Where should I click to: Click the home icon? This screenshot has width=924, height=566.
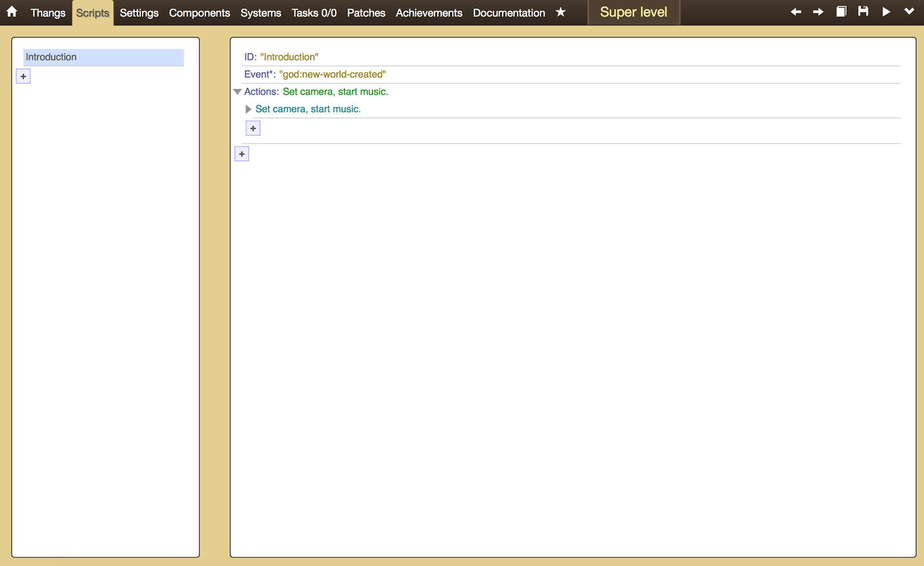point(12,12)
